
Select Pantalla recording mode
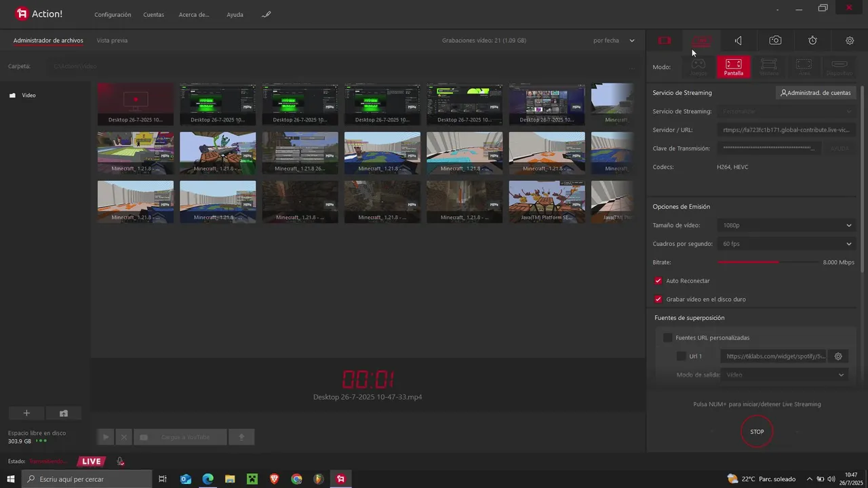(x=734, y=66)
